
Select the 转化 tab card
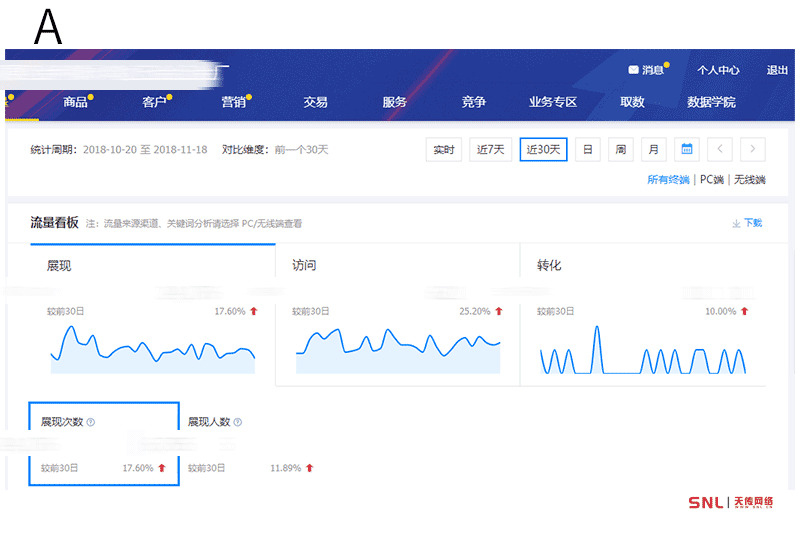[642, 266]
